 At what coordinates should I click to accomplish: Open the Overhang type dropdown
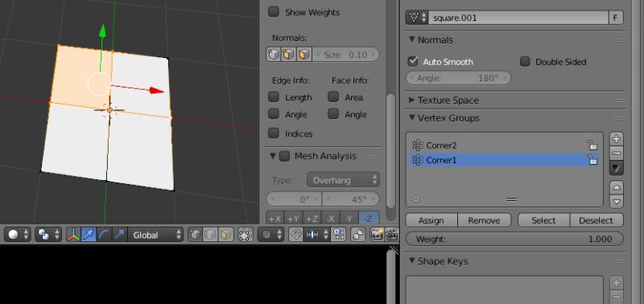point(343,179)
